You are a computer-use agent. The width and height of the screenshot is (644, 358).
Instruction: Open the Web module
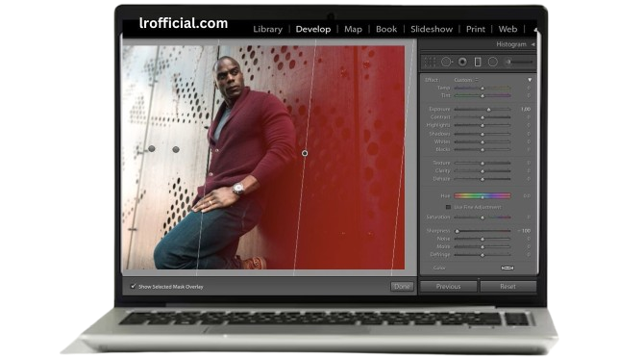pos(508,29)
